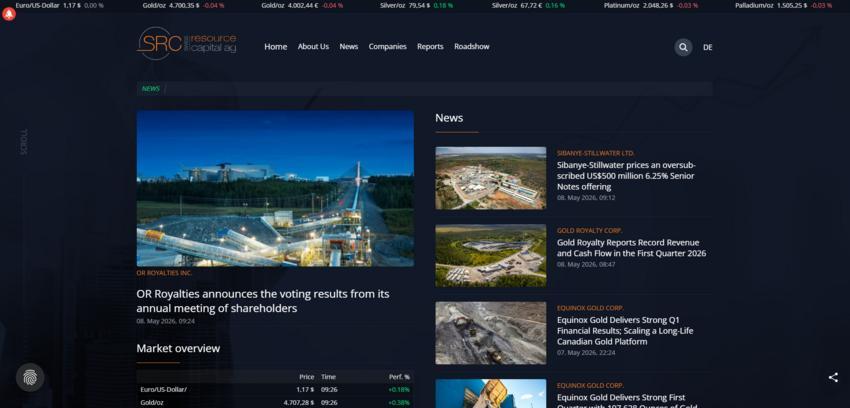The height and width of the screenshot is (408, 850).
Task: Click EQUINOX GOLD CORP. label above Q1 Financial Results
Action: click(x=590, y=308)
